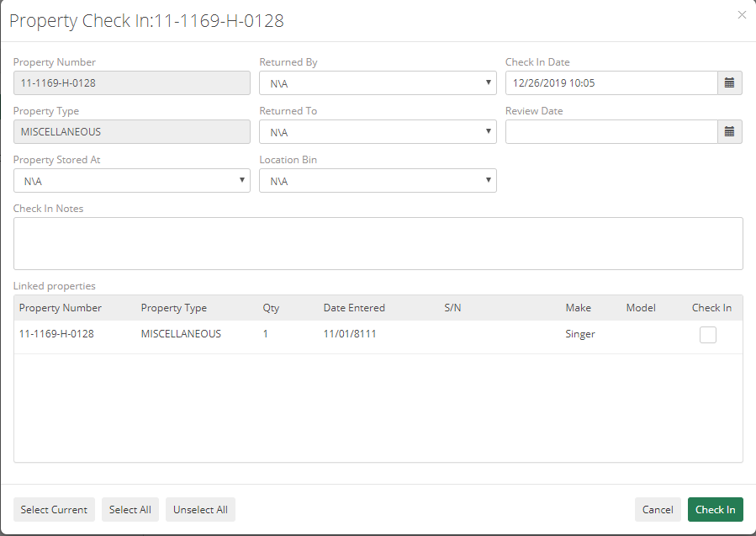Focus the Check In Date text field
The image size is (756, 536).
click(611, 83)
